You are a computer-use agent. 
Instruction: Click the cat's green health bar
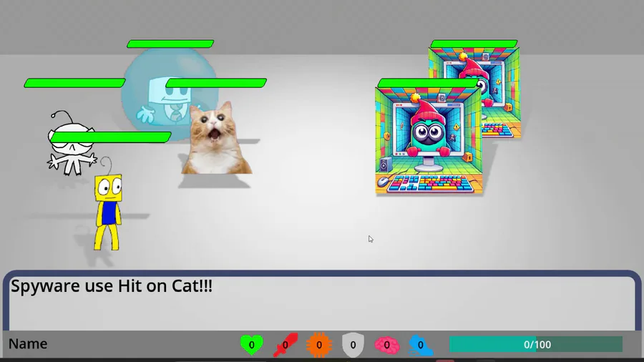pos(216,83)
